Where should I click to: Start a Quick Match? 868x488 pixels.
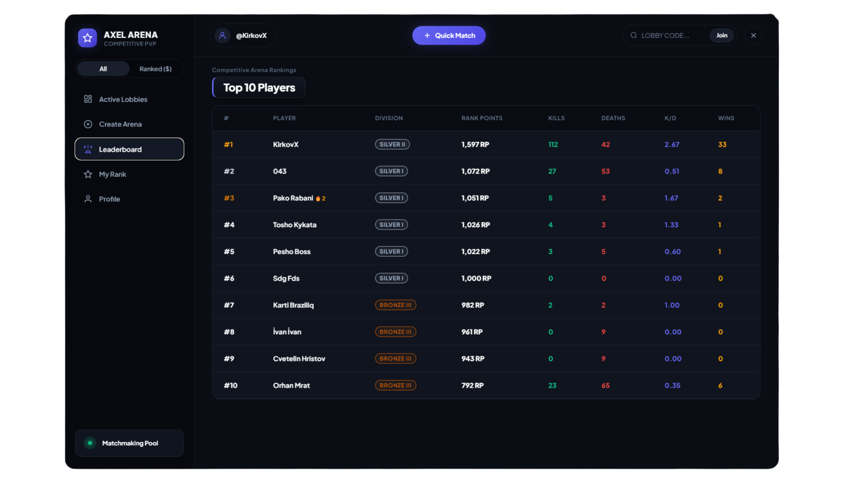coord(449,35)
